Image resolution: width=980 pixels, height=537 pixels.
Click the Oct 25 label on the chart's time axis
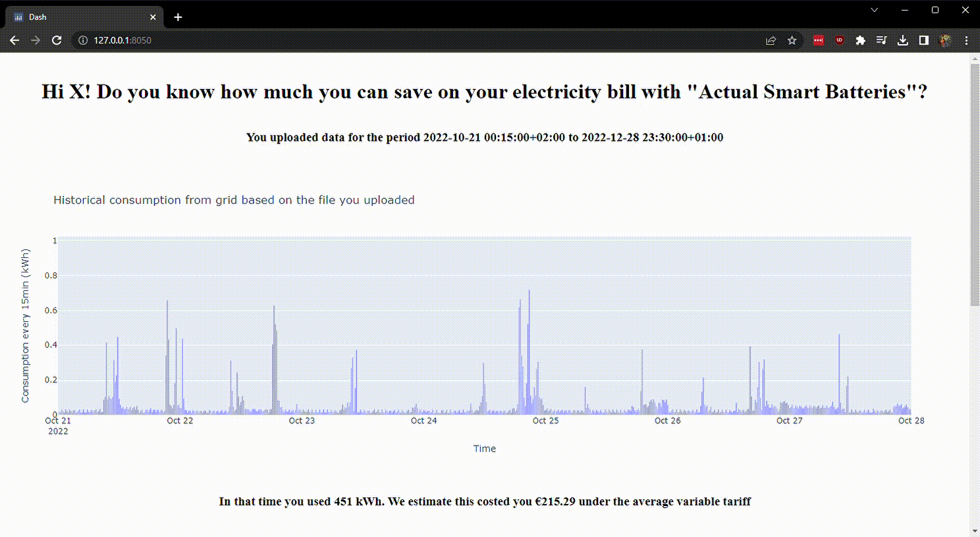coord(545,421)
